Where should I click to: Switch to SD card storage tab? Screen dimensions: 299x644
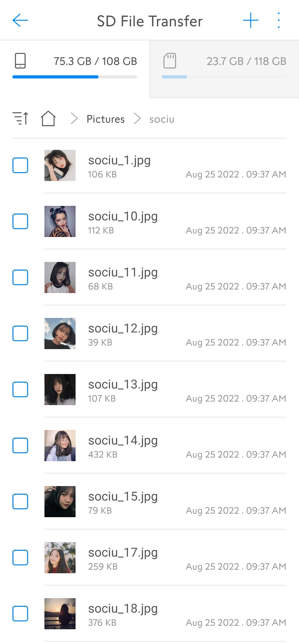(224, 69)
